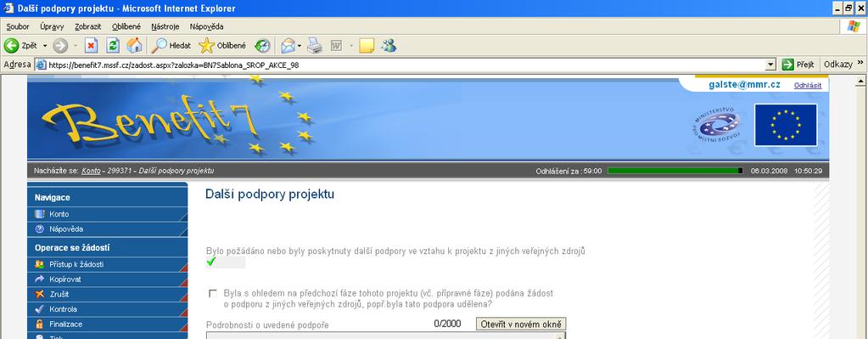Click the page vertical scrollbar up arrow
Image resolution: width=868 pixels, height=339 pixels.
(x=861, y=82)
